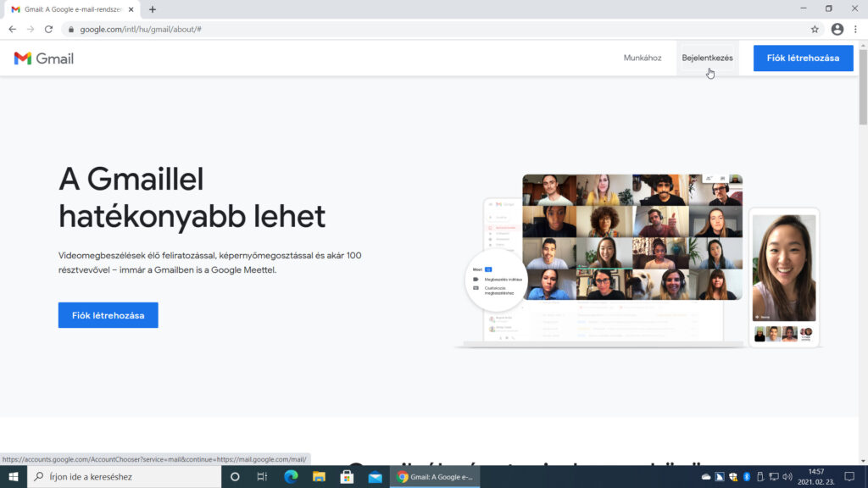The height and width of the screenshot is (488, 868).
Task: Click the phone mockup with smiling woman
Action: (x=784, y=277)
